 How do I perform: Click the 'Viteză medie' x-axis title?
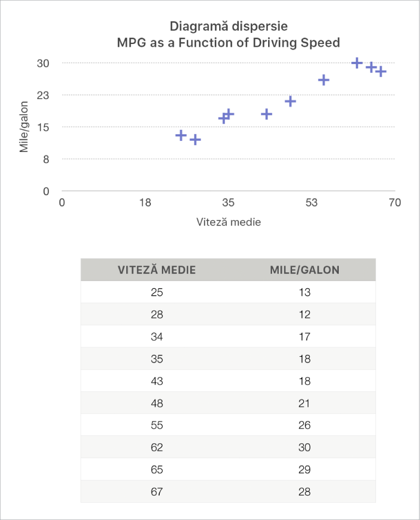(229, 222)
